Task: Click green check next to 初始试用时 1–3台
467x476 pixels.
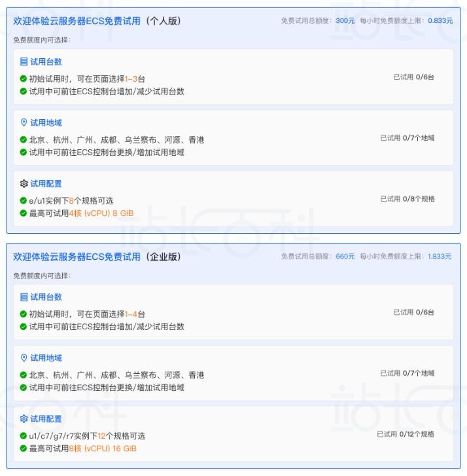Action: (24, 79)
